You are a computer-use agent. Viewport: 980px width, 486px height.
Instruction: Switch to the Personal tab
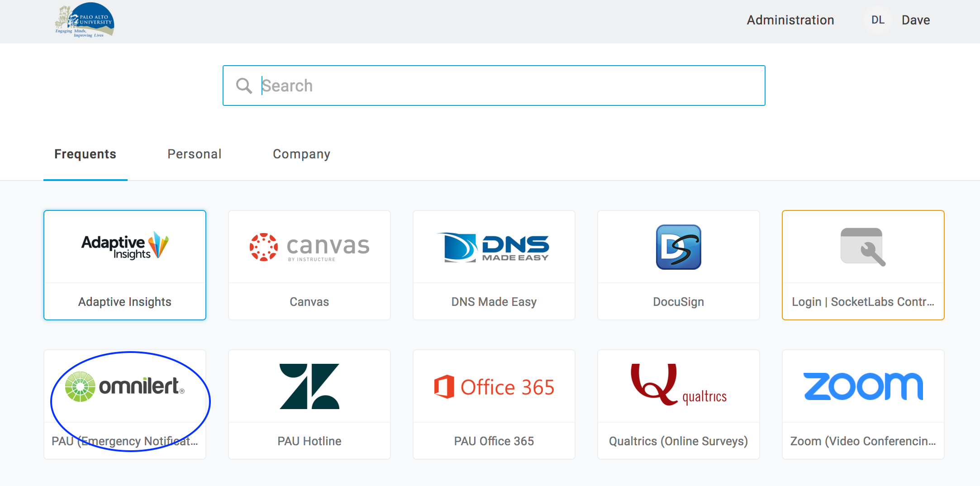pyautogui.click(x=195, y=154)
